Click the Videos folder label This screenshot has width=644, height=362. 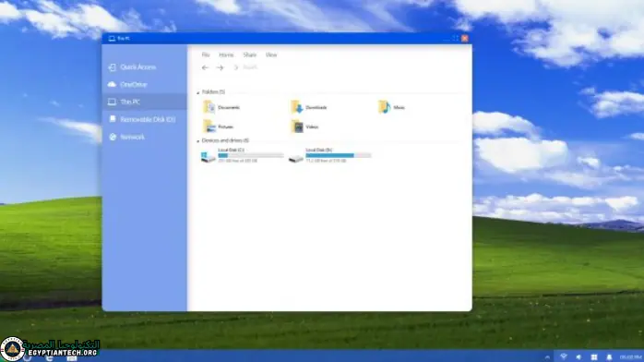pyautogui.click(x=312, y=127)
